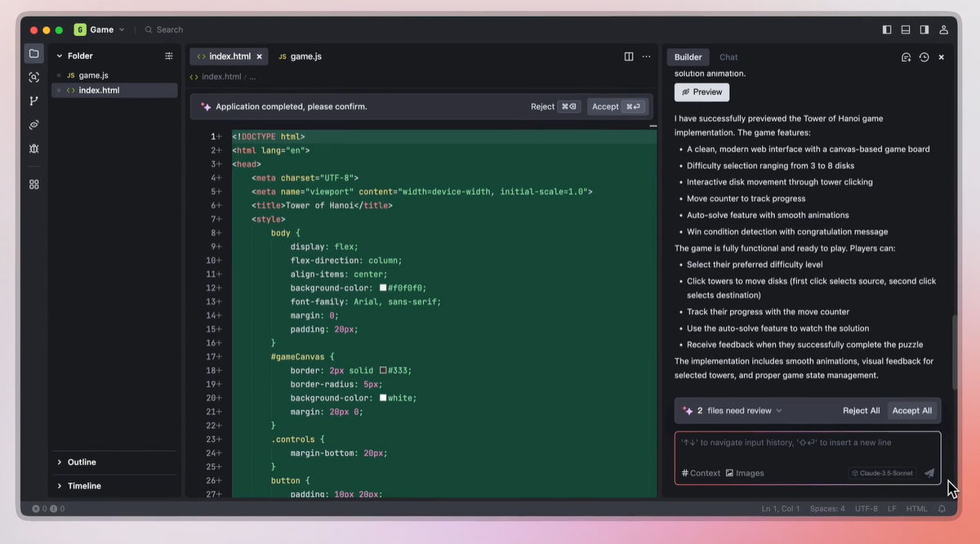Open game.js in the file tree
The image size is (980, 544).
pos(114,75)
